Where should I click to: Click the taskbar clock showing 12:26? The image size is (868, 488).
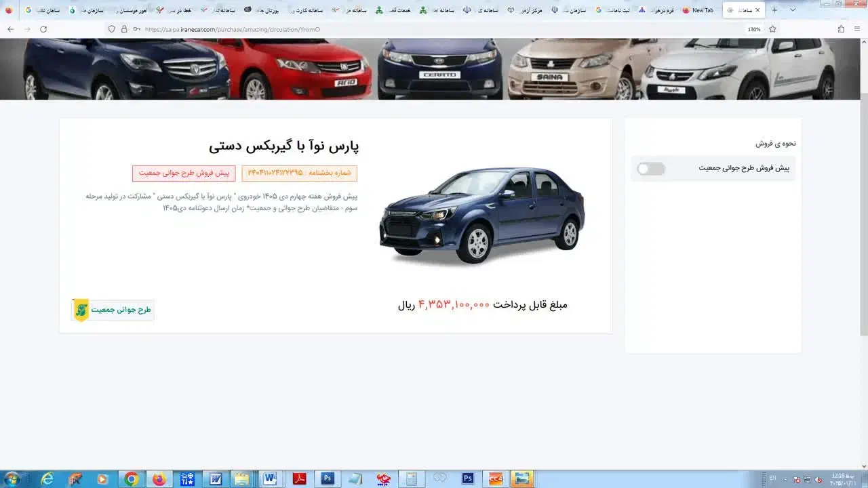coord(844,479)
